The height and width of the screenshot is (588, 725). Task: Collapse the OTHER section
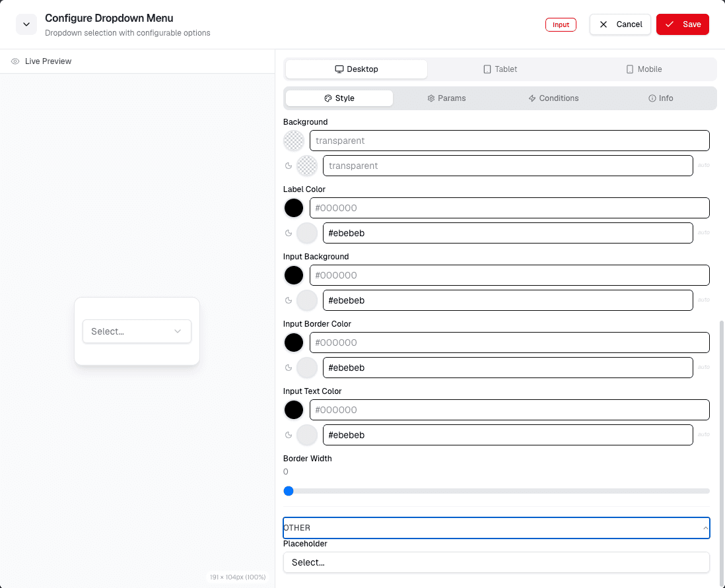pos(496,528)
